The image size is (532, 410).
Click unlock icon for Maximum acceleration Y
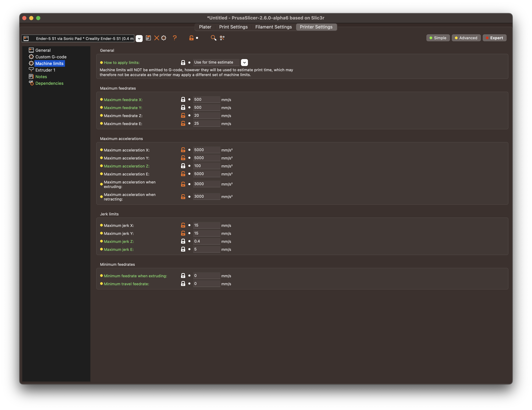(183, 158)
